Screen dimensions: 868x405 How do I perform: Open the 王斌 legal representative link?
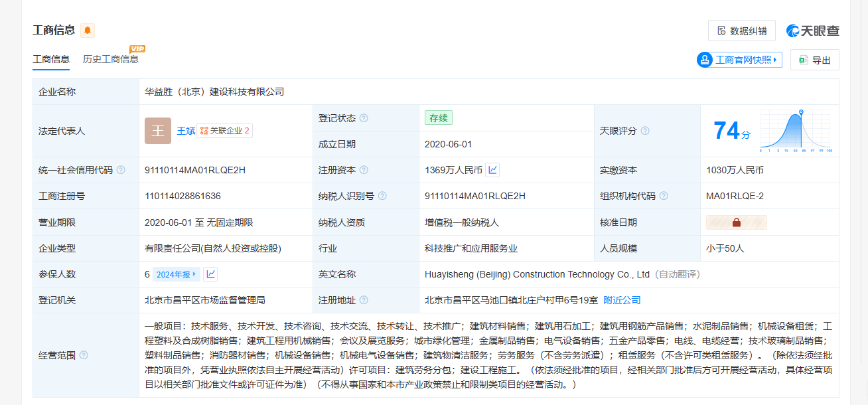pos(186,131)
